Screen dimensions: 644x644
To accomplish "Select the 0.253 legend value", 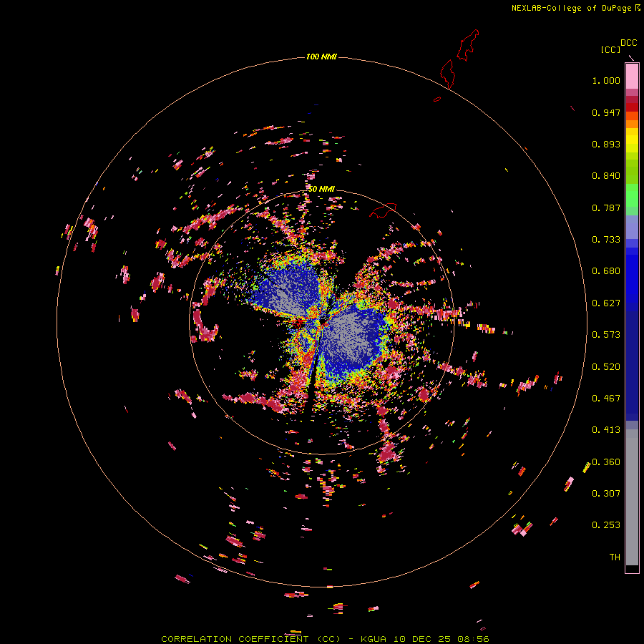I will [x=606, y=525].
